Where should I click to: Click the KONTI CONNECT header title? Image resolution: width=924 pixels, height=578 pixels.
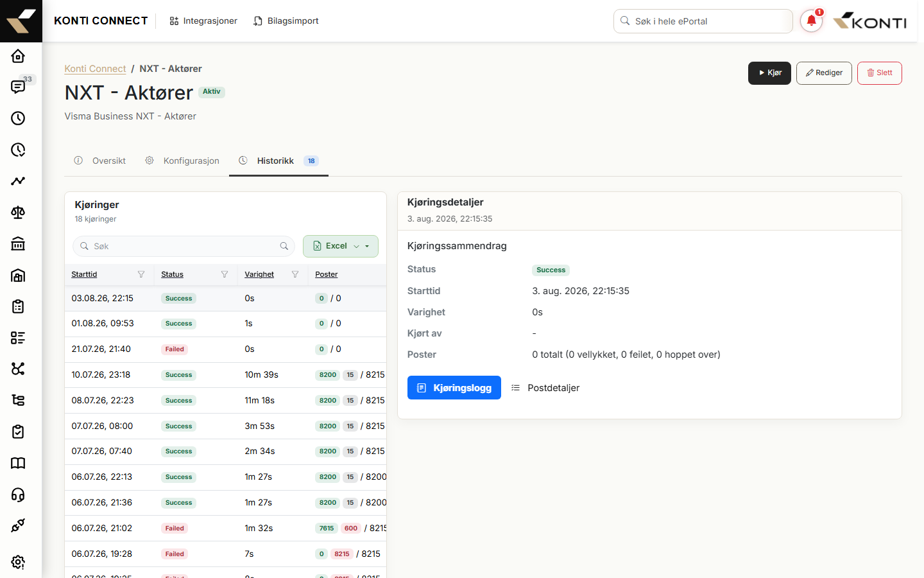101,21
